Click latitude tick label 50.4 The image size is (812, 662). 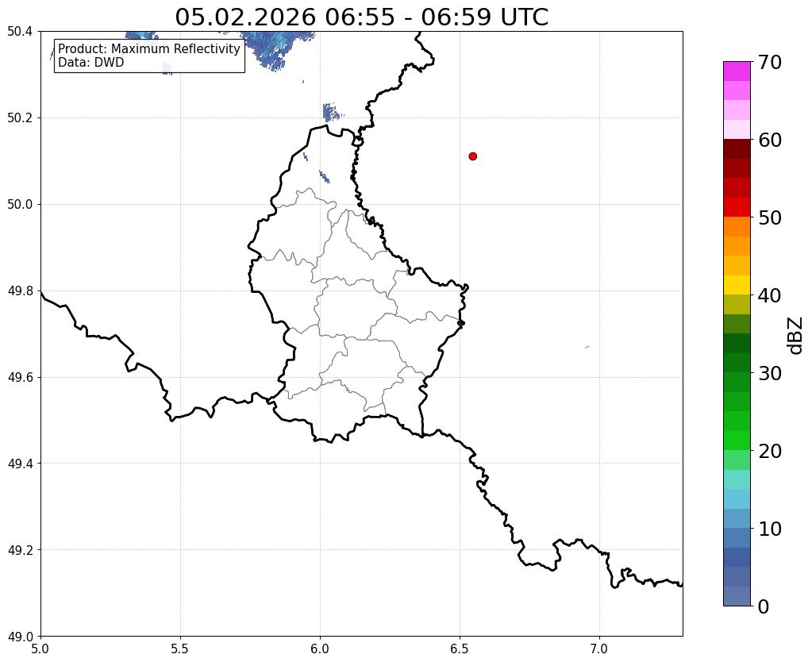[20, 32]
